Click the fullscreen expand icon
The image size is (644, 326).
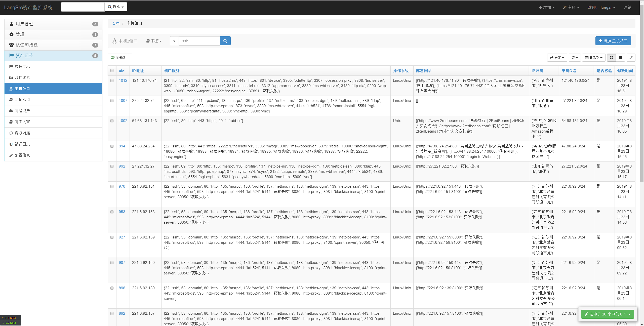[631, 58]
